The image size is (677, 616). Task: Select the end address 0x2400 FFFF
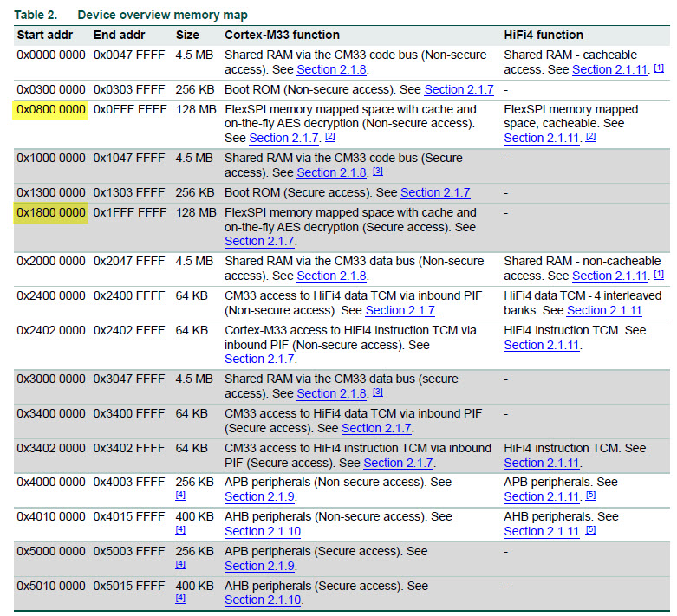tap(129, 296)
